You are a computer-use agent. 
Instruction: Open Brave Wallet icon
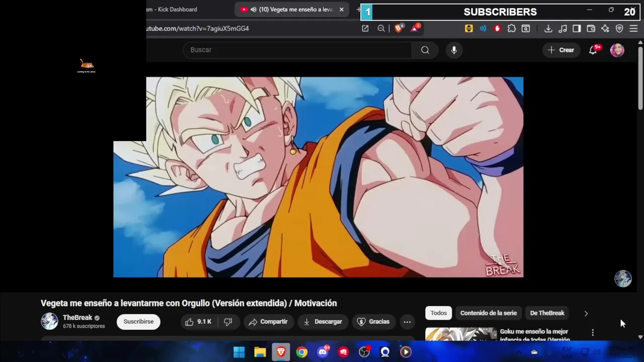pos(591,29)
